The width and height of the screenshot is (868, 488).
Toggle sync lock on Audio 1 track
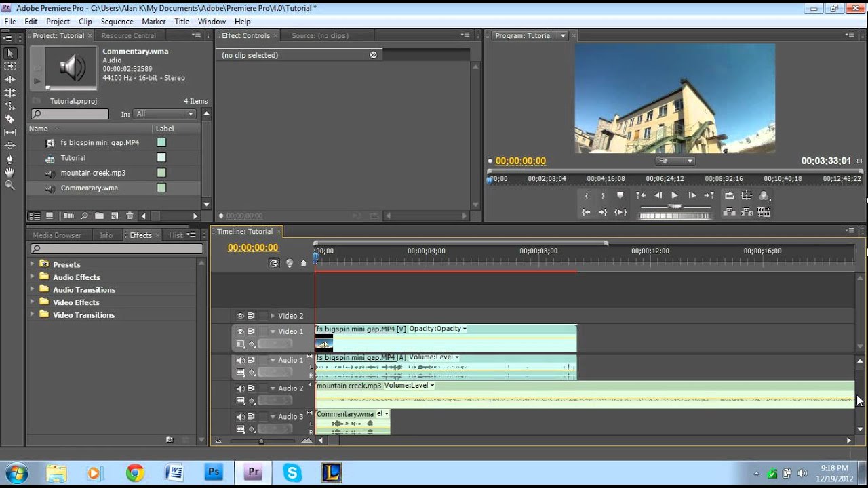point(251,360)
